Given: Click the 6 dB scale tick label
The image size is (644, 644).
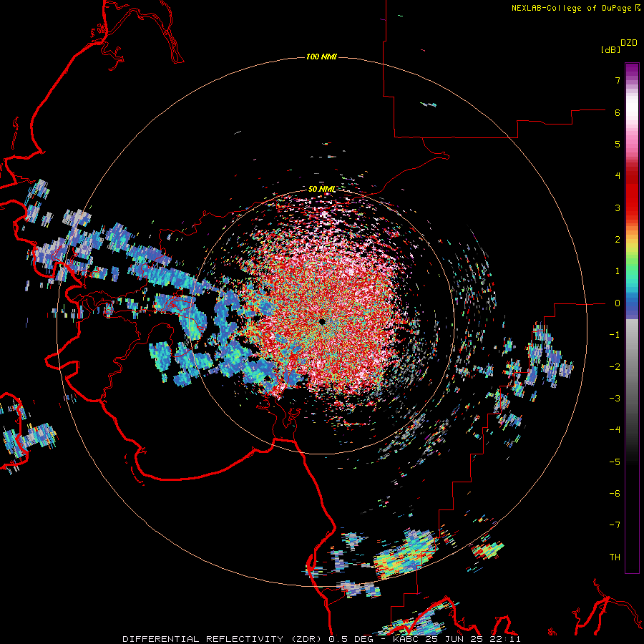Looking at the screenshot, I should tap(618, 112).
